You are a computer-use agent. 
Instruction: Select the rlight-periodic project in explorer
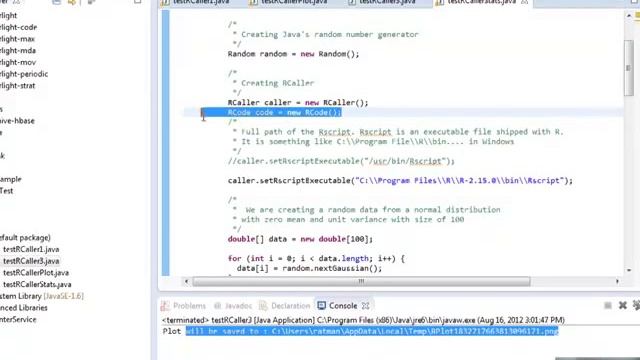coord(24,74)
